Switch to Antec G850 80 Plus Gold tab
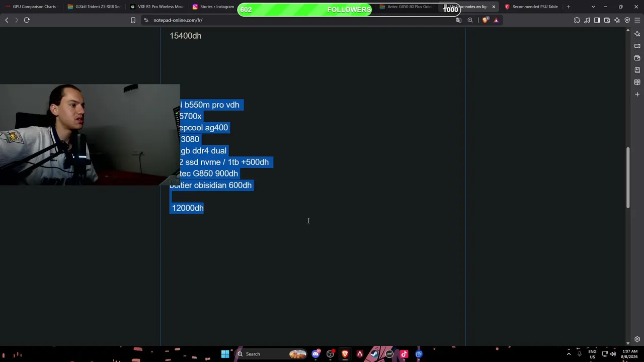The width and height of the screenshot is (644, 362). click(x=406, y=7)
